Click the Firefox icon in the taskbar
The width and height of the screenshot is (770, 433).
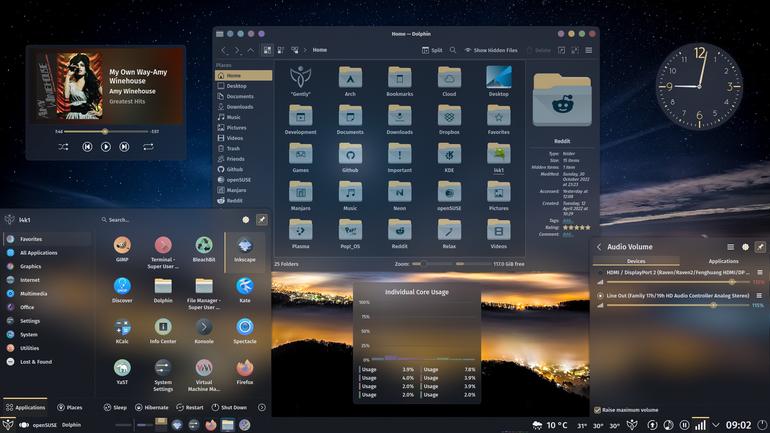pos(211,425)
